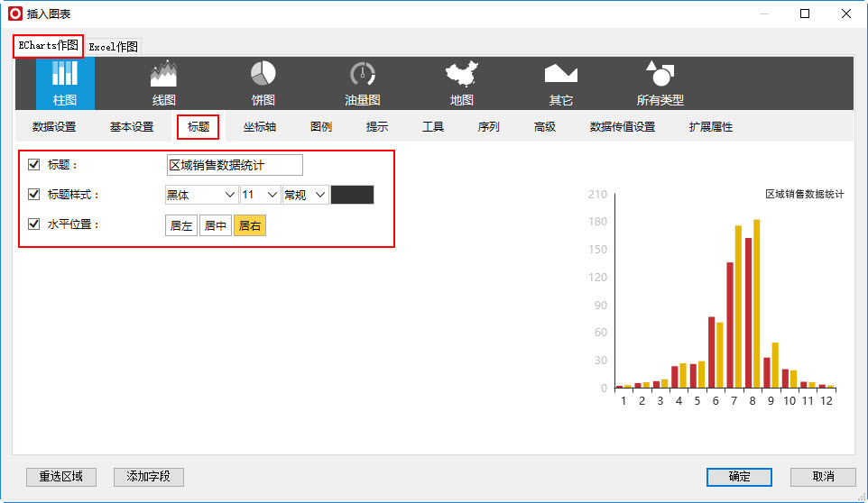Open the 高级 tab
This screenshot has width=868, height=503.
(x=545, y=126)
